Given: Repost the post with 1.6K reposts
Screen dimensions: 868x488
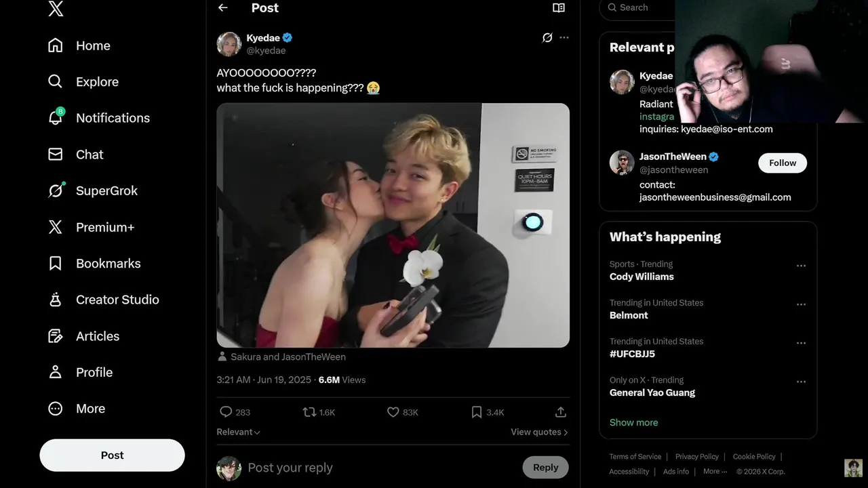Looking at the screenshot, I should click(x=309, y=412).
